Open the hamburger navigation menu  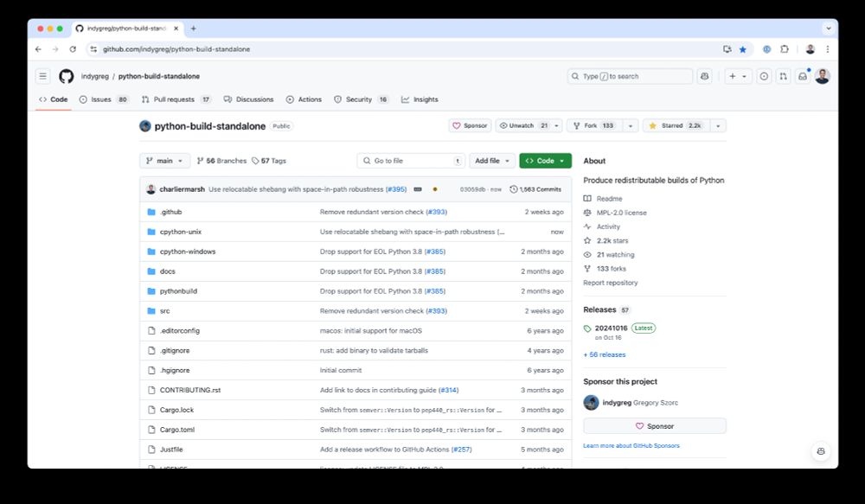43,76
